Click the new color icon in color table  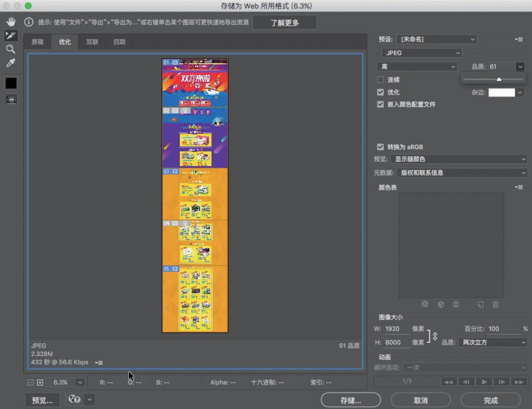[480, 304]
